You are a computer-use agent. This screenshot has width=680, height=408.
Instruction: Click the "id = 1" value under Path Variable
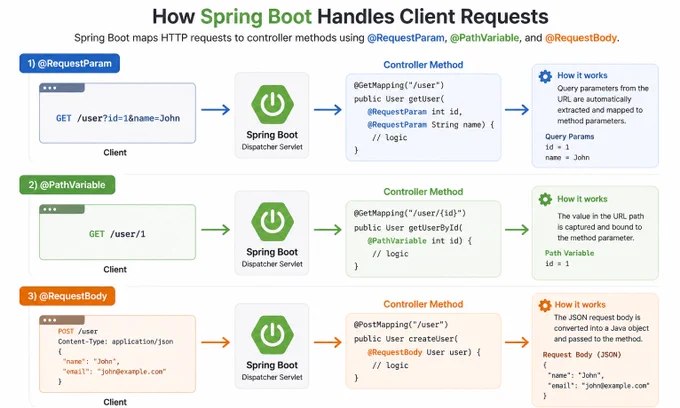pyautogui.click(x=557, y=264)
